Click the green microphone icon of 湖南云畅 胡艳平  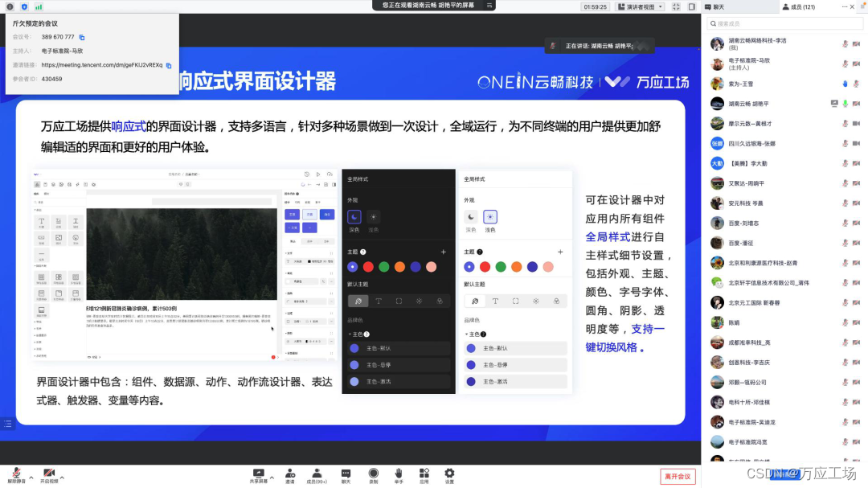pos(845,104)
